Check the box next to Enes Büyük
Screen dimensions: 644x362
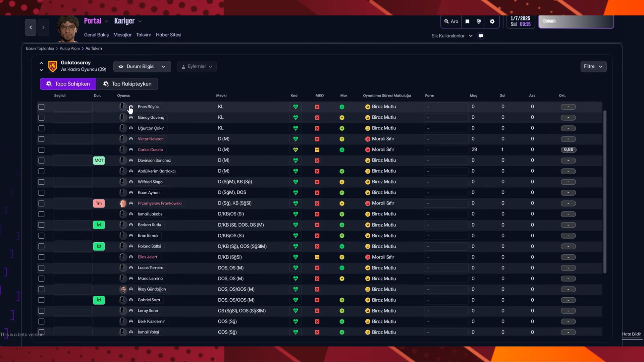41,107
